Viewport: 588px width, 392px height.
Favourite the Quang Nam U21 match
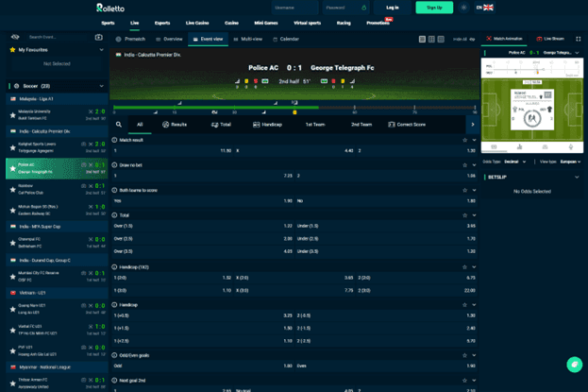pyautogui.click(x=12, y=309)
